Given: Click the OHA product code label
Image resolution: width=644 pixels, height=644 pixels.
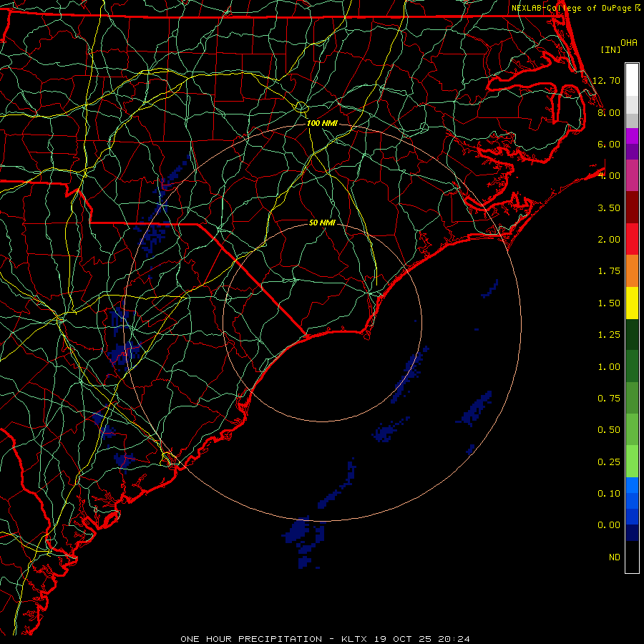Looking at the screenshot, I should 629,43.
